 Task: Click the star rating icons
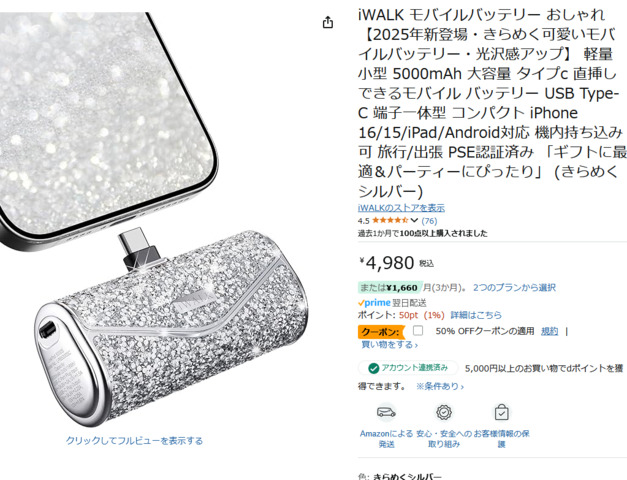[390, 220]
